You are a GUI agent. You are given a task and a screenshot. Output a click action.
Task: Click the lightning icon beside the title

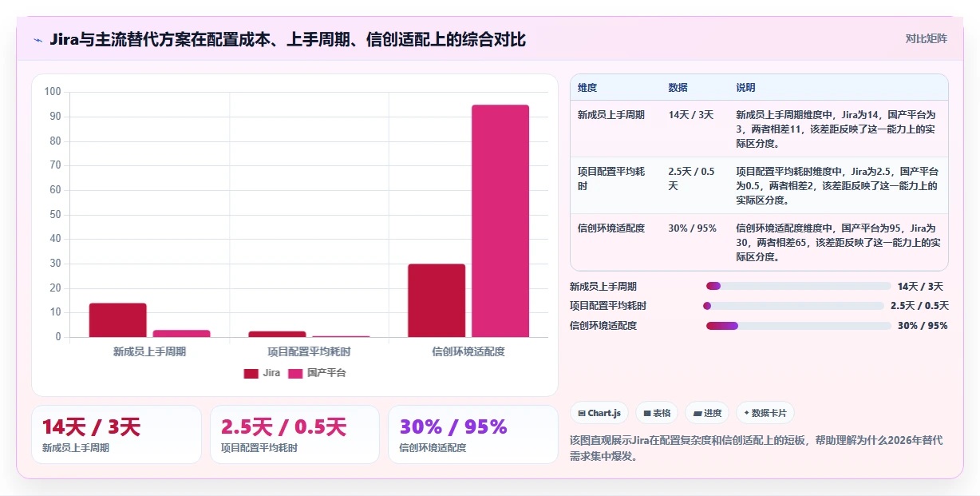tap(38, 40)
